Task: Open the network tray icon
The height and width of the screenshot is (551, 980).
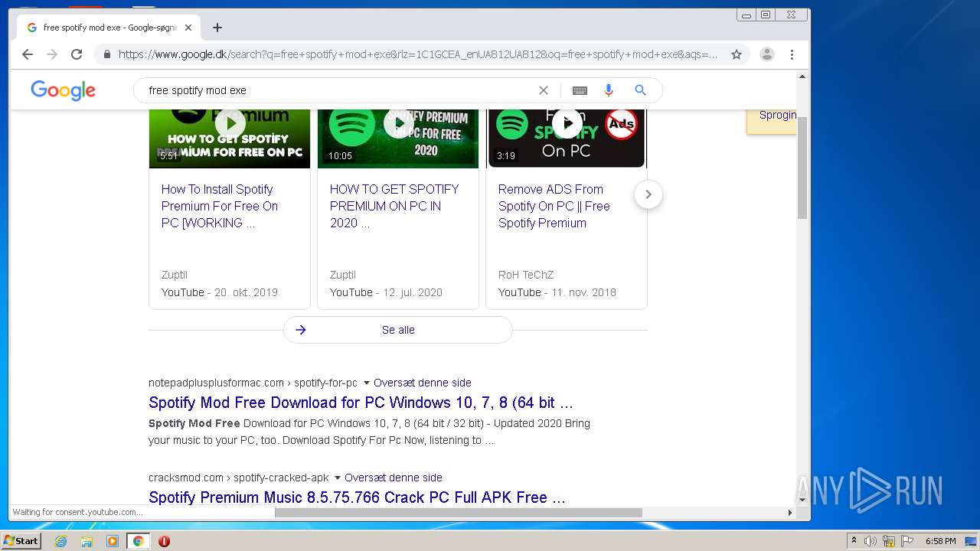Action: click(889, 541)
